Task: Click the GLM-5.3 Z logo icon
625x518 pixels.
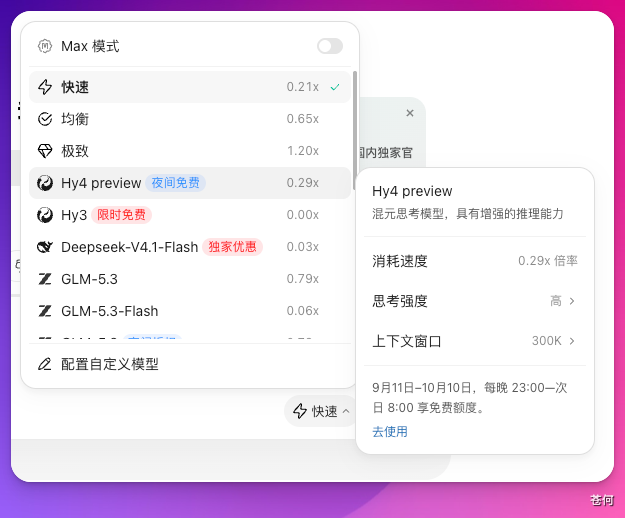Action: pyautogui.click(x=45, y=279)
